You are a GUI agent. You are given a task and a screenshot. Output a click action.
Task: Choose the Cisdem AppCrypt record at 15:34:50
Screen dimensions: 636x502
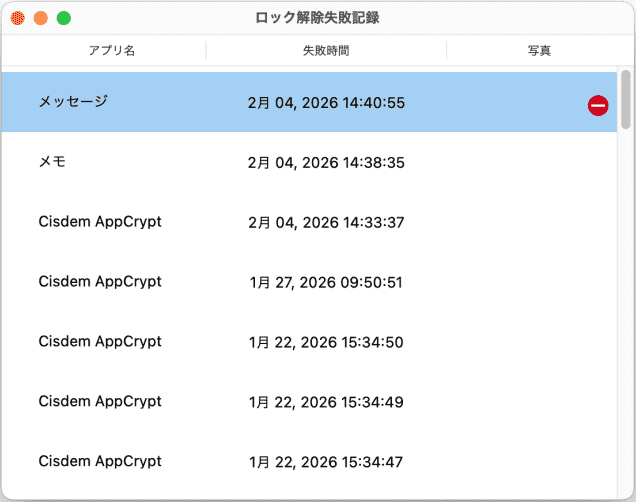pyautogui.click(x=100, y=342)
